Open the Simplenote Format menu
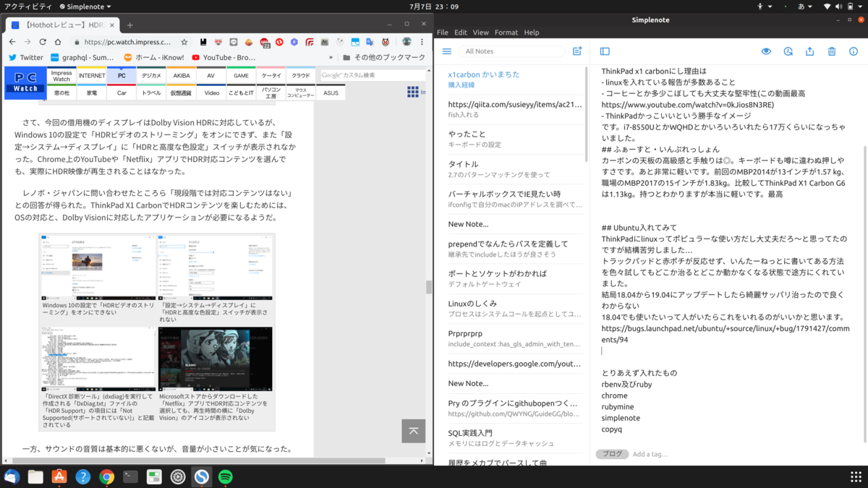 point(506,33)
